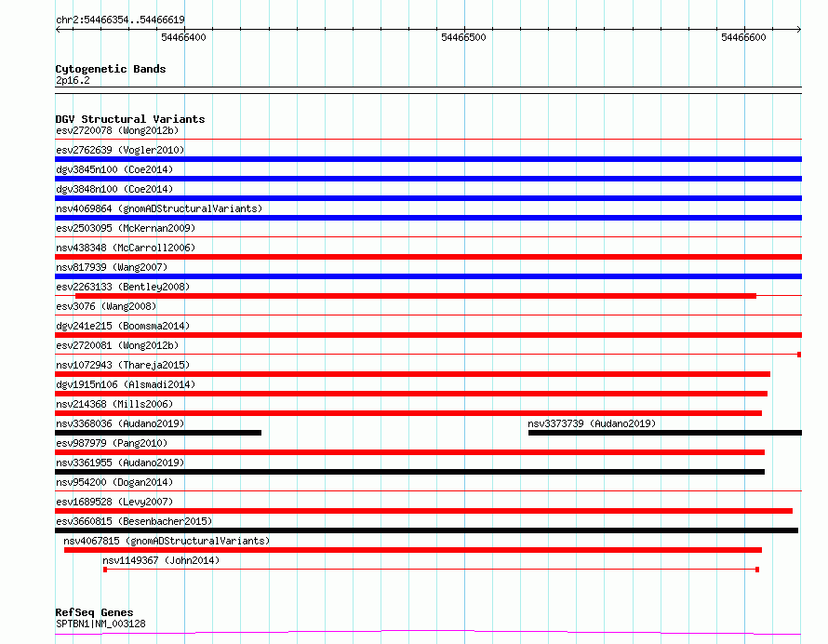Select nsv3361955 (Audano2019) variant label

coord(120,463)
